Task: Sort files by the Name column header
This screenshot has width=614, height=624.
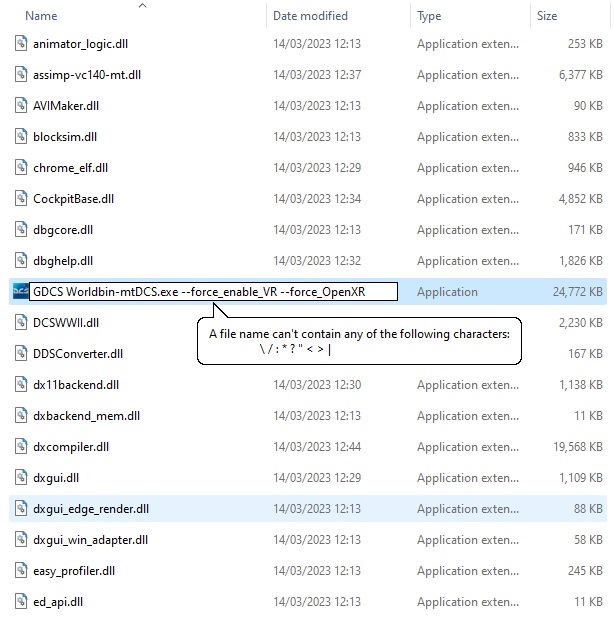Action: click(41, 16)
